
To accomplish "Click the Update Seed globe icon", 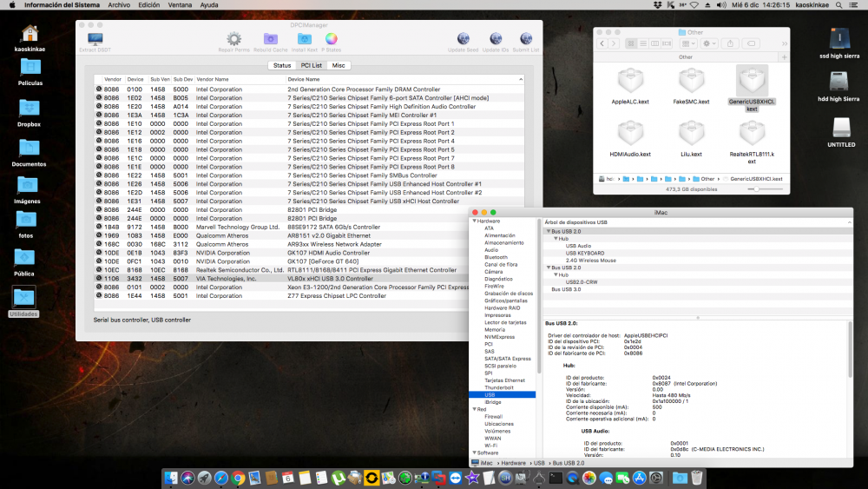I will tap(464, 39).
